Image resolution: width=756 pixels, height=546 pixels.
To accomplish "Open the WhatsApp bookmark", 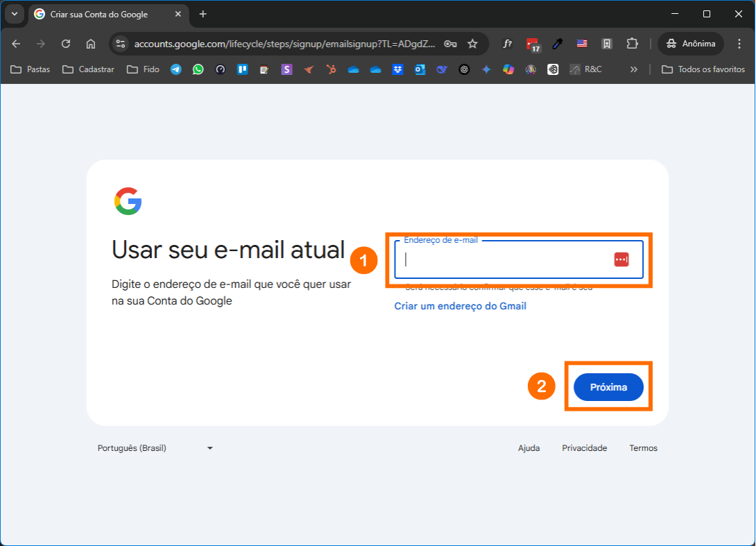I will tap(198, 69).
